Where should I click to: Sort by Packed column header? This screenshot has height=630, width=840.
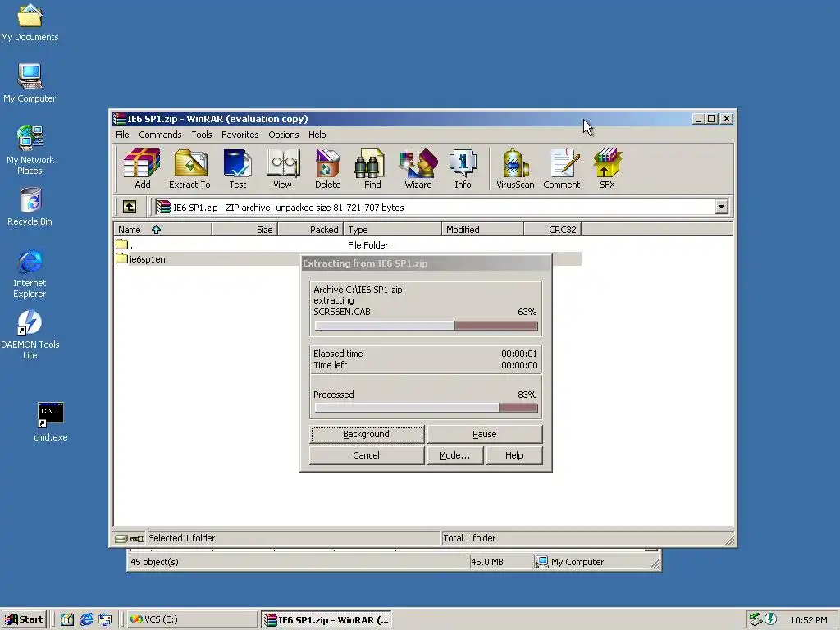310,230
